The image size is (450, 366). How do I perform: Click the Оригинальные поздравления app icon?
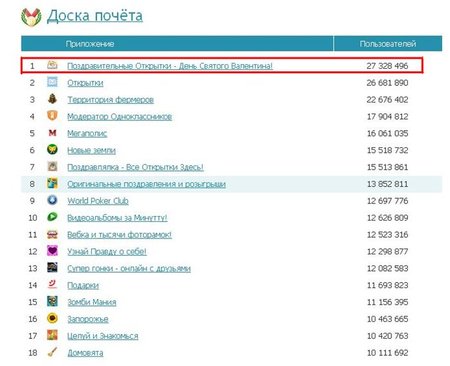[x=52, y=183]
